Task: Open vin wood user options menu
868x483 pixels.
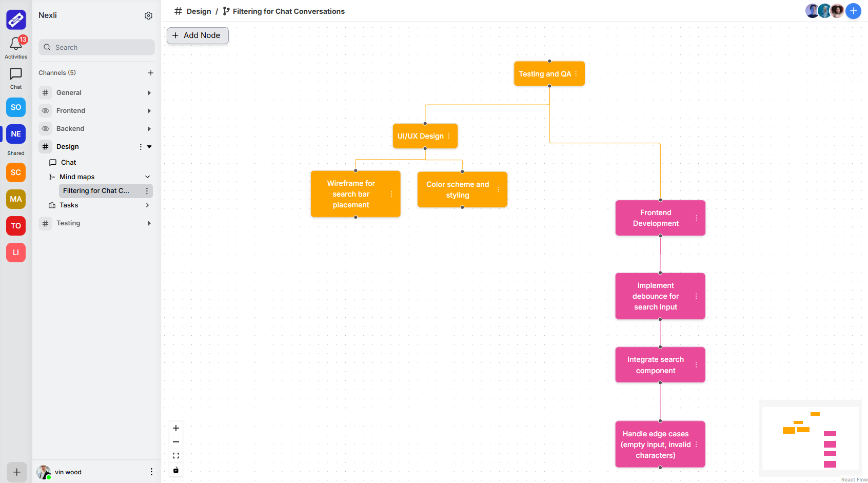Action: pos(151,472)
